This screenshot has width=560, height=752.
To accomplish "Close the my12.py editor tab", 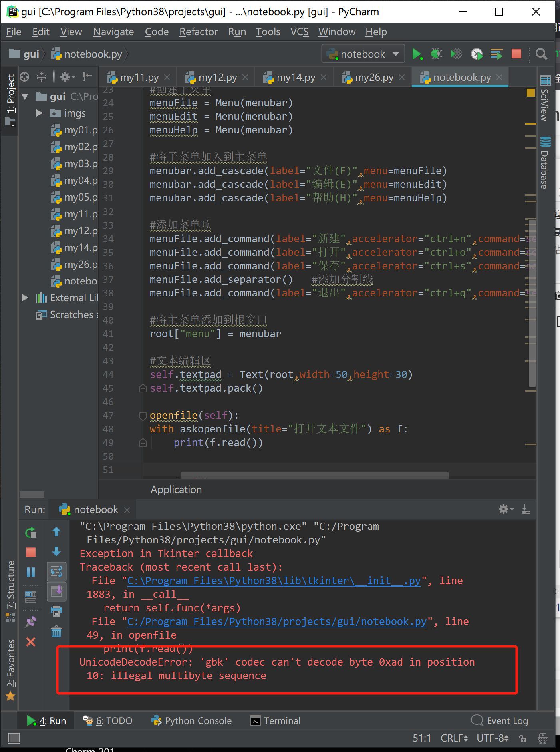I will pos(245,77).
